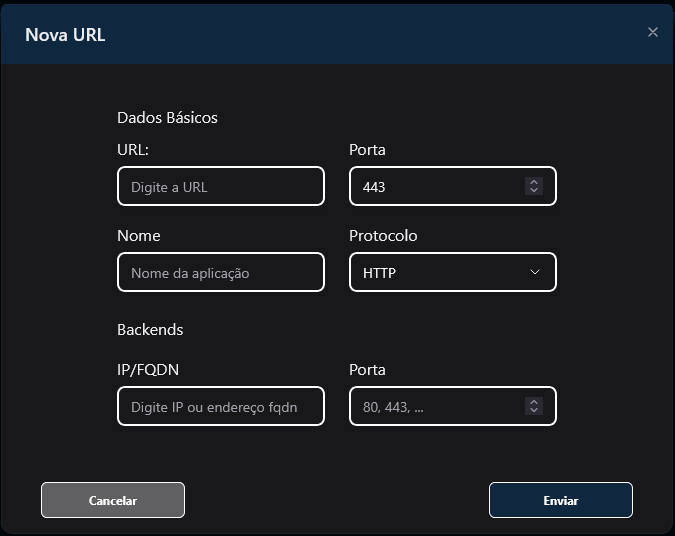675x536 pixels.
Task: Expand the Protocolo chevron arrow
Action: [x=534, y=272]
